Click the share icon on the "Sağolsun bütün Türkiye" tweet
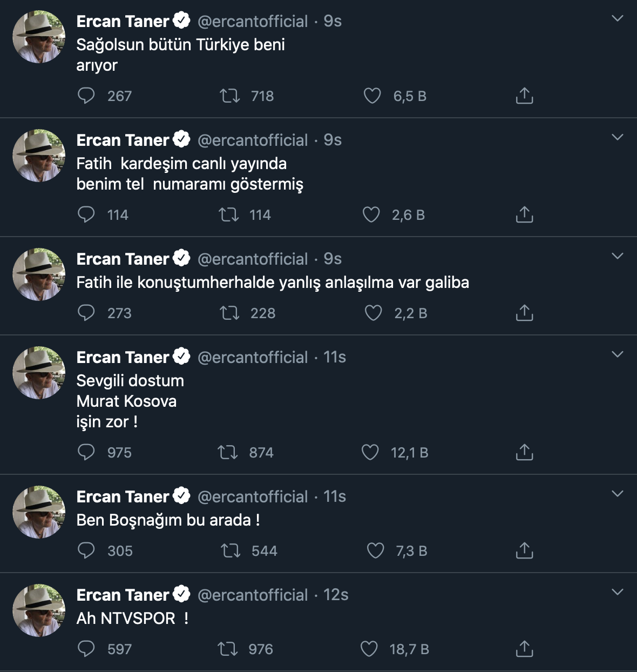 click(524, 96)
